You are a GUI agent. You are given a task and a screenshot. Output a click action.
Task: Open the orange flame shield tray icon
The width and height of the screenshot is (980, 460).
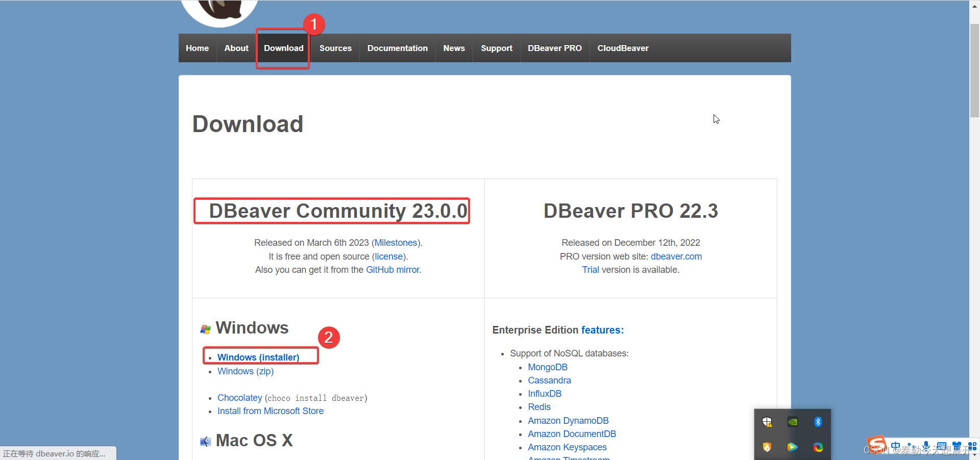(x=767, y=447)
